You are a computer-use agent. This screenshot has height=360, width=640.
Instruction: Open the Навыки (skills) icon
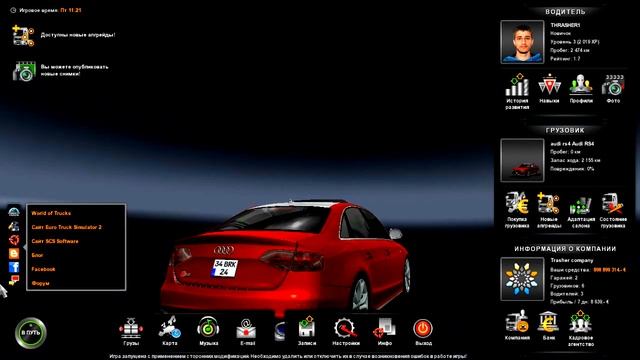549,85
